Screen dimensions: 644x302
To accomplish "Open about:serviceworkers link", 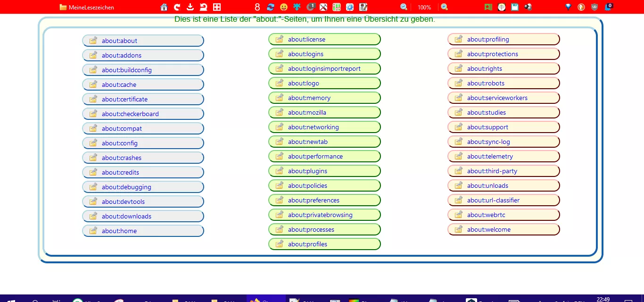I will (504, 98).
